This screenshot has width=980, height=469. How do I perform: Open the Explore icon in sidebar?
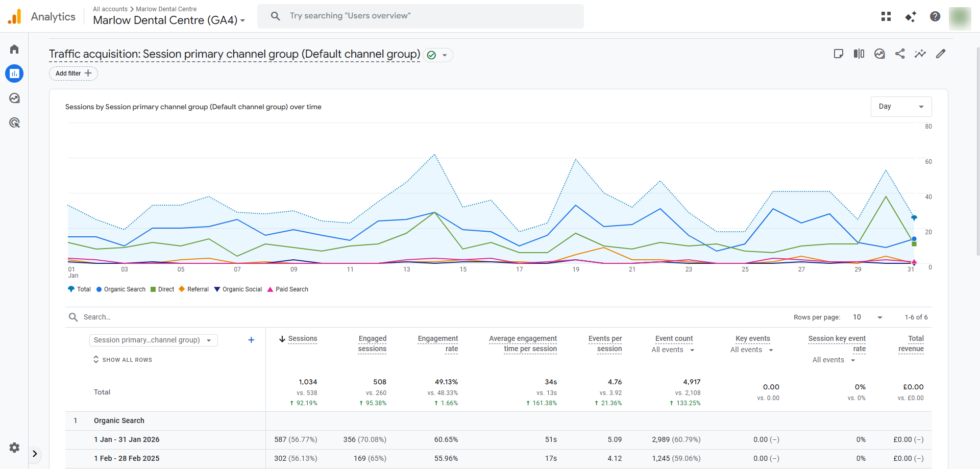[14, 98]
